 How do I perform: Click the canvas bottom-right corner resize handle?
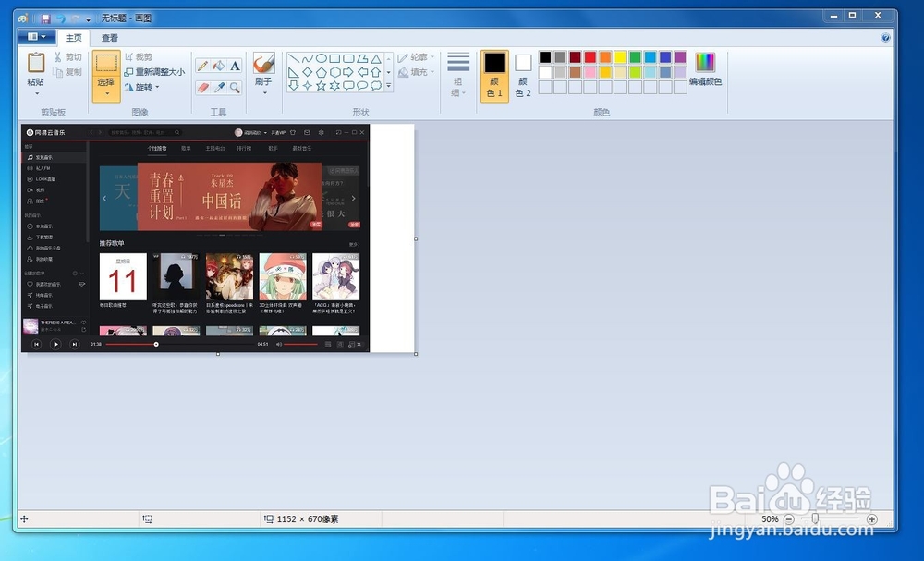(416, 354)
